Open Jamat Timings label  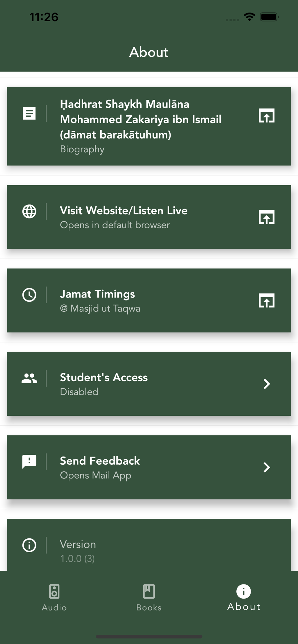pyautogui.click(x=97, y=294)
